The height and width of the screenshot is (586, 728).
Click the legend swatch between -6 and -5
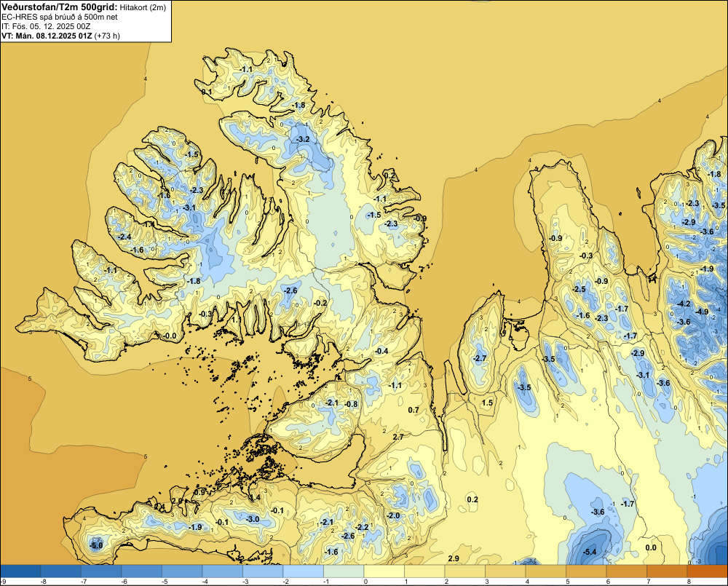click(x=142, y=571)
